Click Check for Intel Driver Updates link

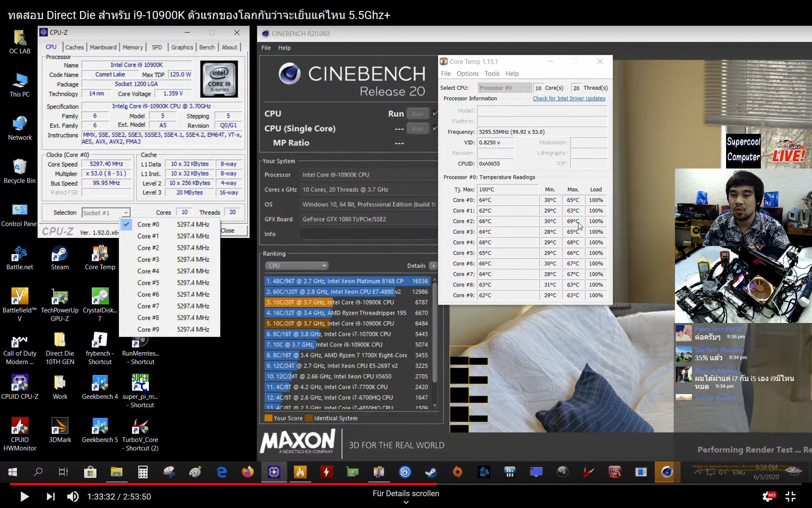[x=569, y=98]
